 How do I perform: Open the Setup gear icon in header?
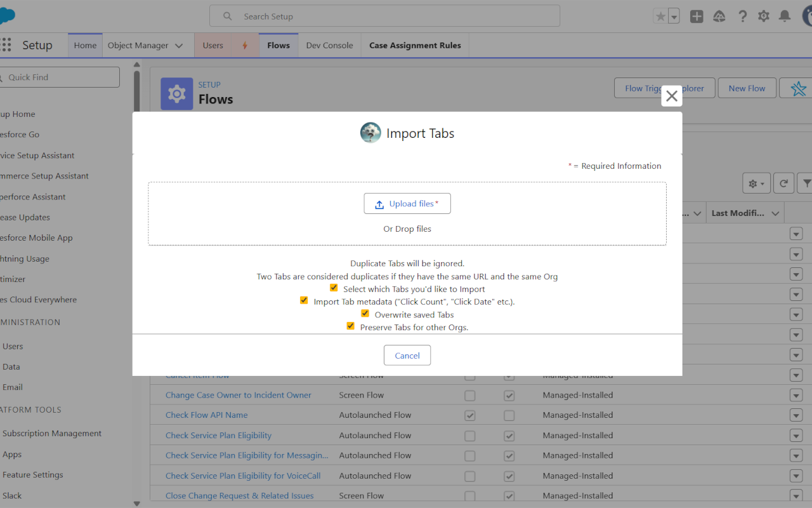coord(764,17)
